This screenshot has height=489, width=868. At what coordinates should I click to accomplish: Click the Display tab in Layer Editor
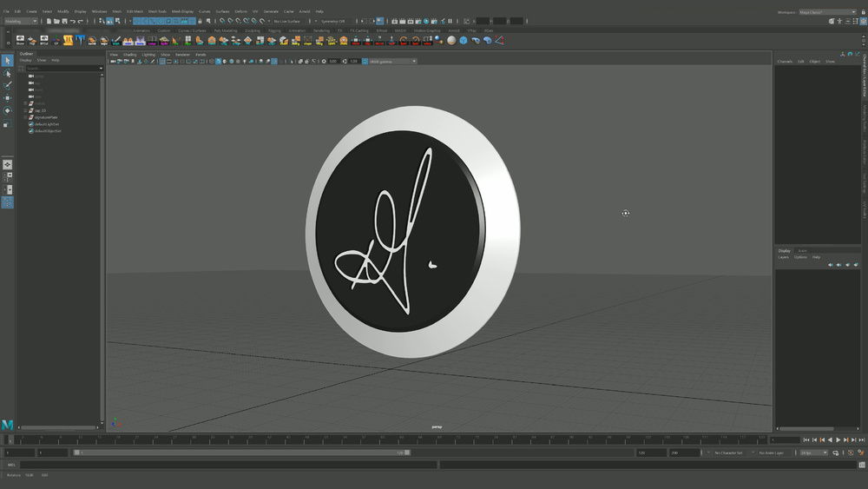(x=785, y=251)
